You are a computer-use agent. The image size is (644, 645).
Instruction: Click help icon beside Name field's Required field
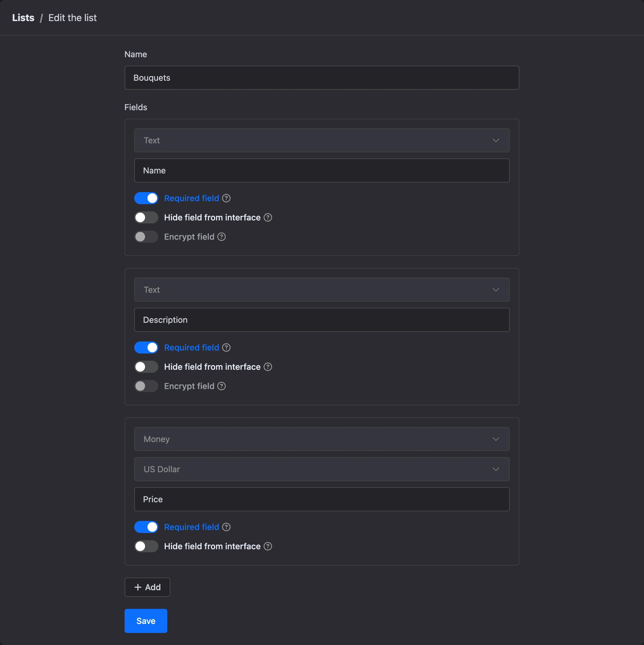[226, 198]
